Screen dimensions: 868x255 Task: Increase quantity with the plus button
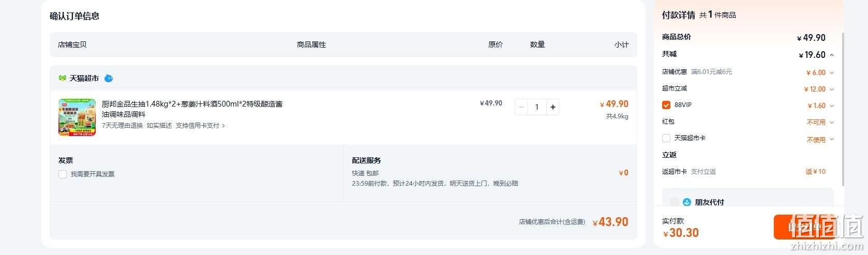pos(552,107)
